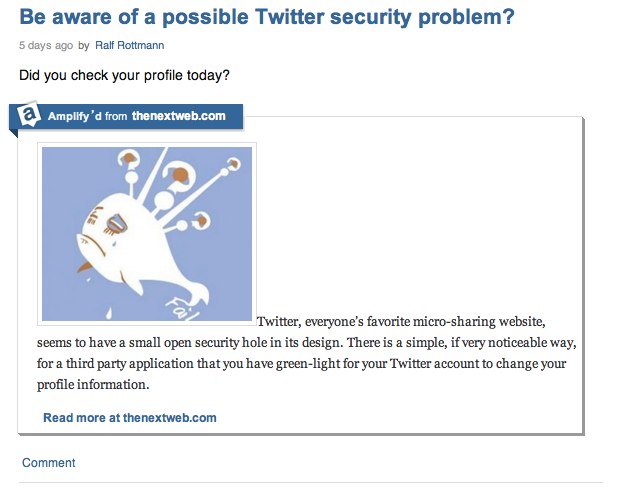Click 'Did you check your profile today?' text

point(124,75)
